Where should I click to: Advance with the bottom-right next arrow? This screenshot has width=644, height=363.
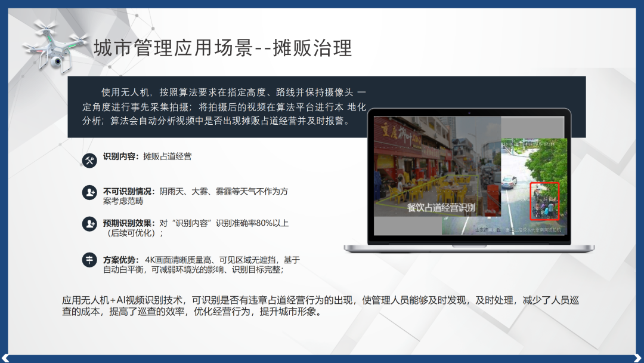coord(639,358)
